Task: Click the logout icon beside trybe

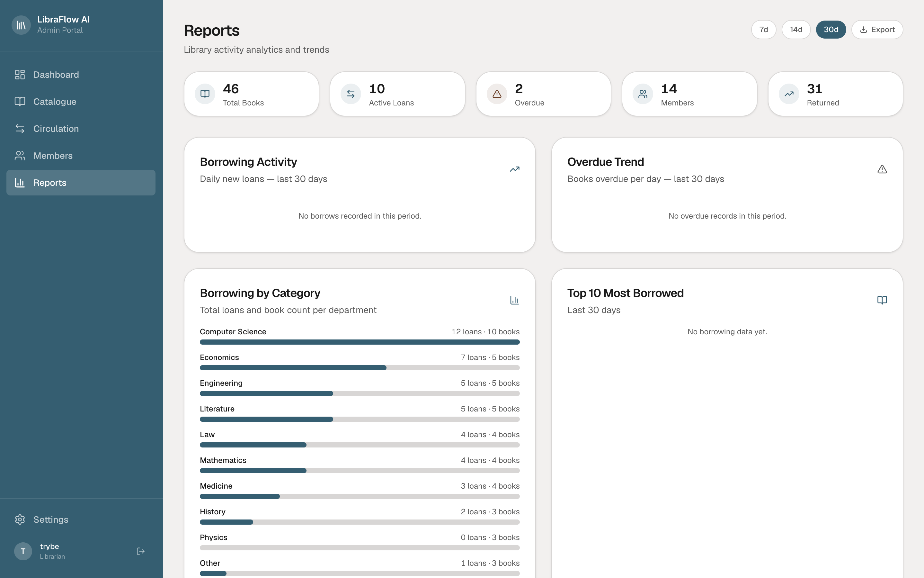Action: [141, 551]
